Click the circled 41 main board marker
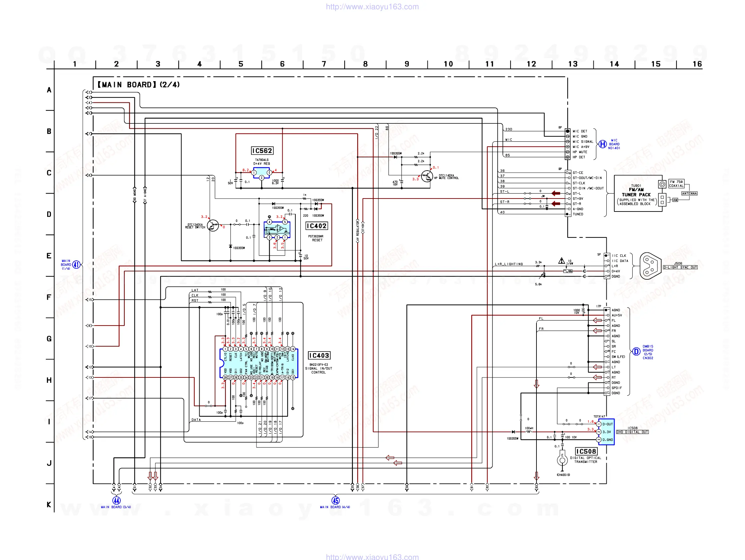The width and height of the screenshot is (745, 560). click(76, 265)
